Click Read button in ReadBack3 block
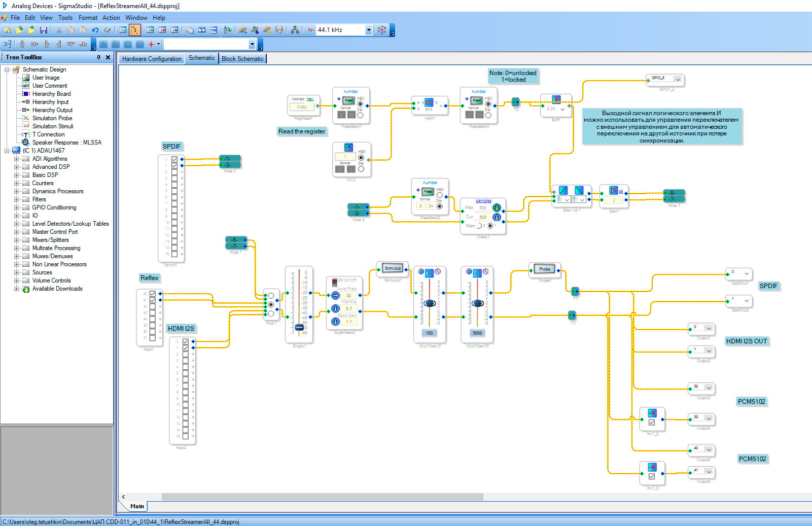812x526 pixels. 477,100
